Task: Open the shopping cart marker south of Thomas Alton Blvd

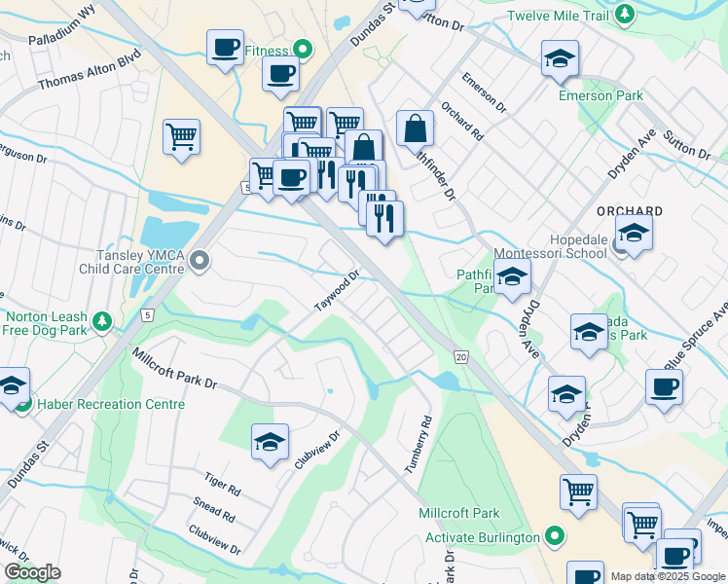Action: (x=182, y=137)
